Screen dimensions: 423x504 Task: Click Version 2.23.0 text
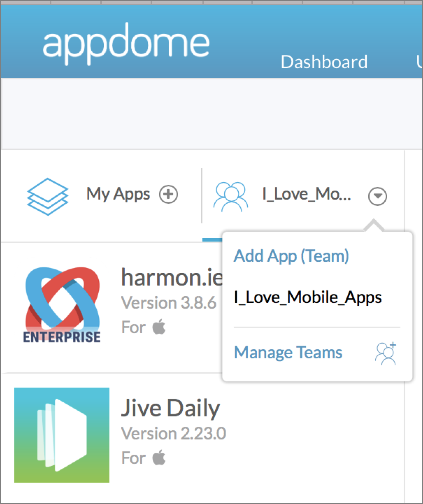pos(174,434)
